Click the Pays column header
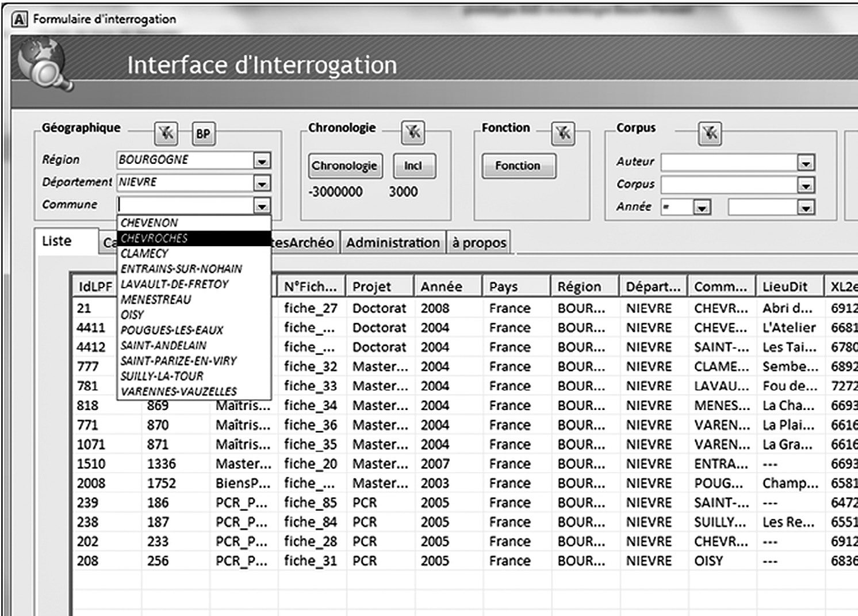The width and height of the screenshot is (858, 616). (517, 286)
